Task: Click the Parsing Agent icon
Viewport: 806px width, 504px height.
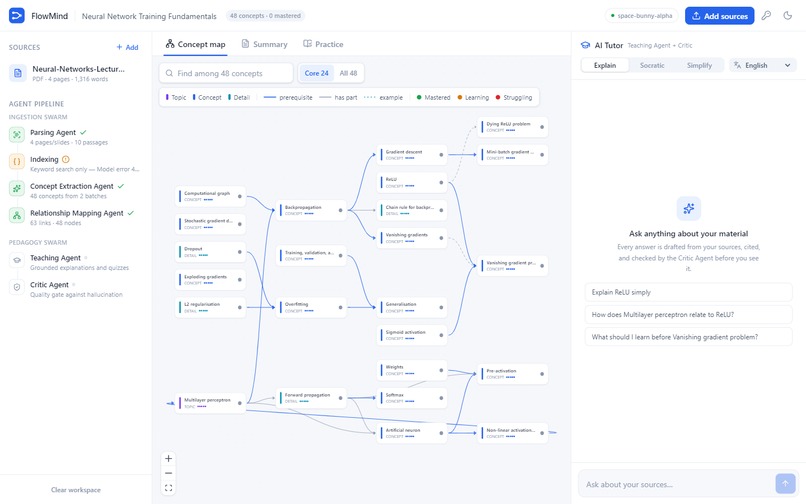Action: [x=17, y=135]
